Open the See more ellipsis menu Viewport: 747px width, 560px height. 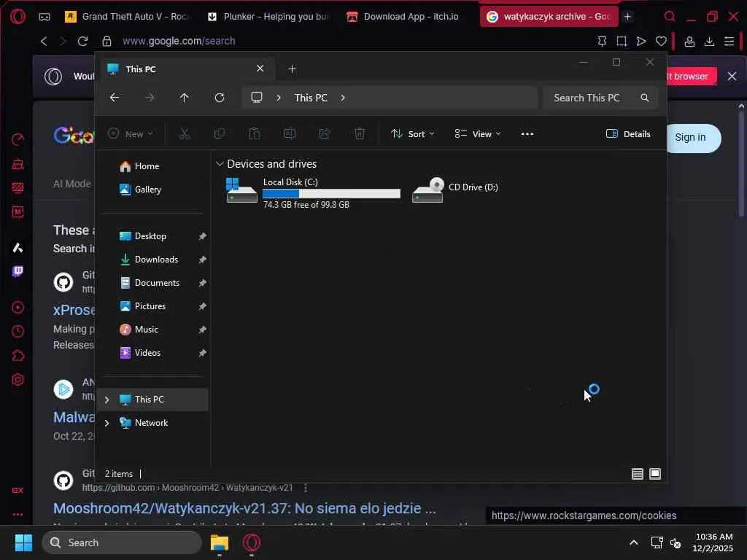[x=527, y=134]
